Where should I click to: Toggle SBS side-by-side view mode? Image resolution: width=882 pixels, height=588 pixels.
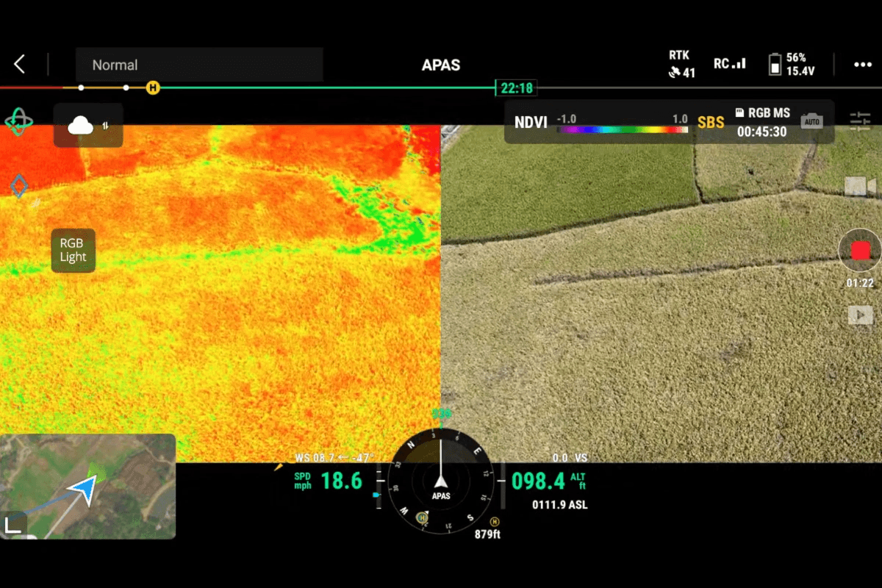[711, 122]
